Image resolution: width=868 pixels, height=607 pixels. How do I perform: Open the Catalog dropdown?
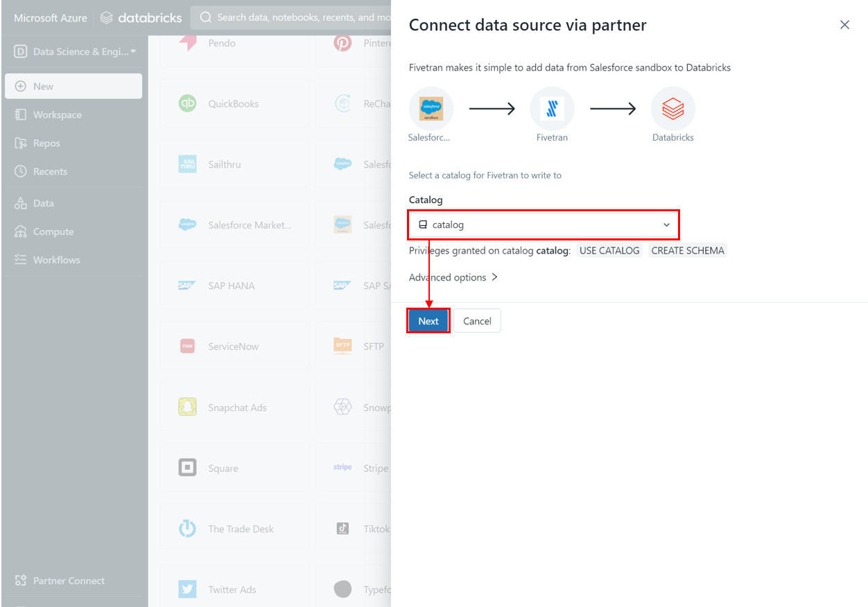(x=544, y=225)
